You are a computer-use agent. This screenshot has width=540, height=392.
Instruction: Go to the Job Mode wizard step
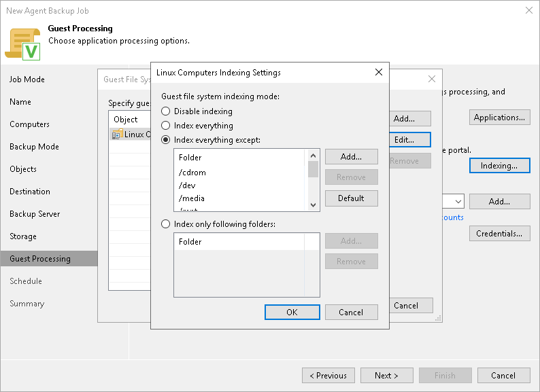point(27,79)
